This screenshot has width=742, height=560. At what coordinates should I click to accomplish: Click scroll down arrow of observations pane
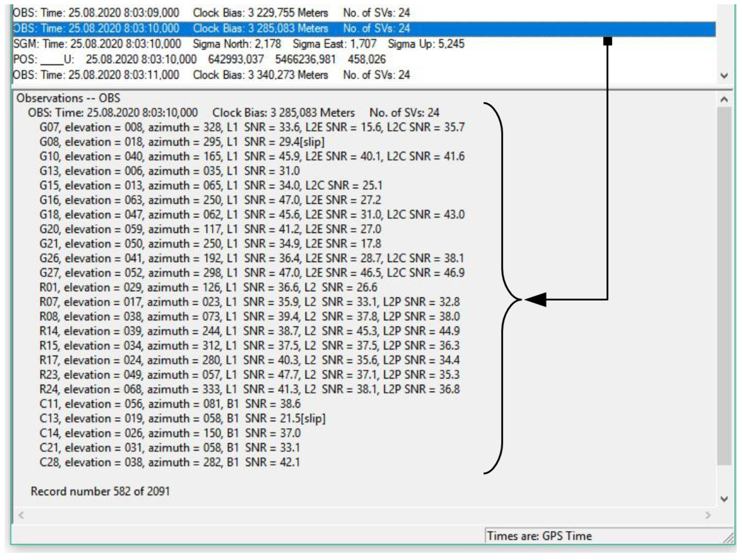(x=724, y=499)
